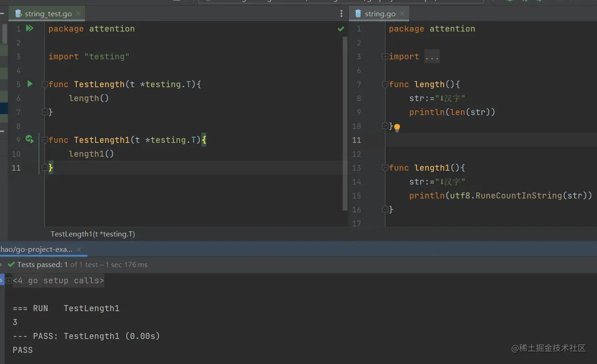Screen dimensions: 597x364
Task: Place cursor on 'length()' call in test file
Action: pyautogui.click(x=89, y=98)
